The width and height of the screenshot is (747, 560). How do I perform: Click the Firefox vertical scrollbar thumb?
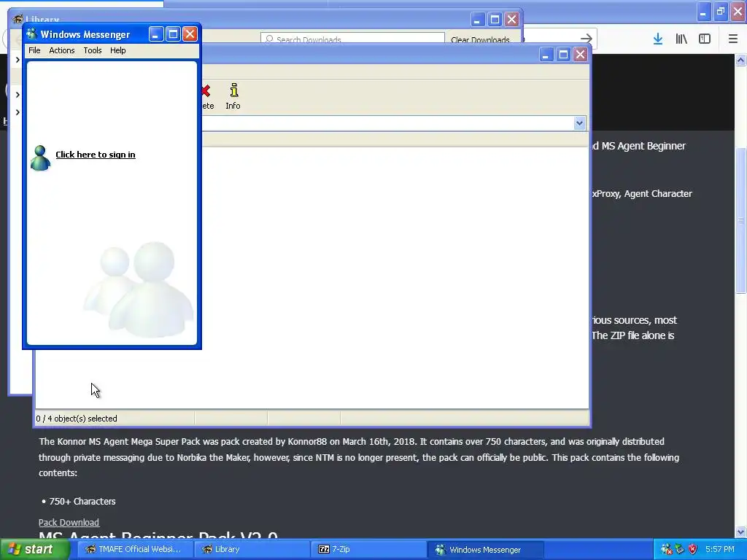coord(741,220)
